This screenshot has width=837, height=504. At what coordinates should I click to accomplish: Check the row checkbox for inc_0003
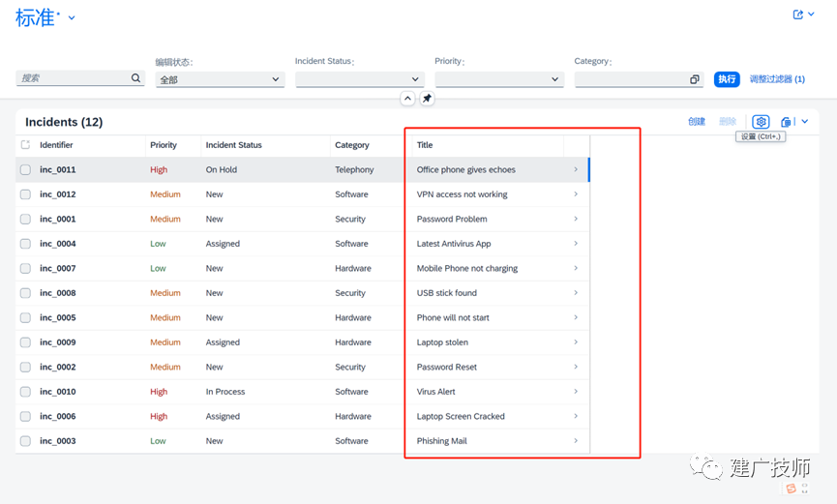[x=25, y=441]
